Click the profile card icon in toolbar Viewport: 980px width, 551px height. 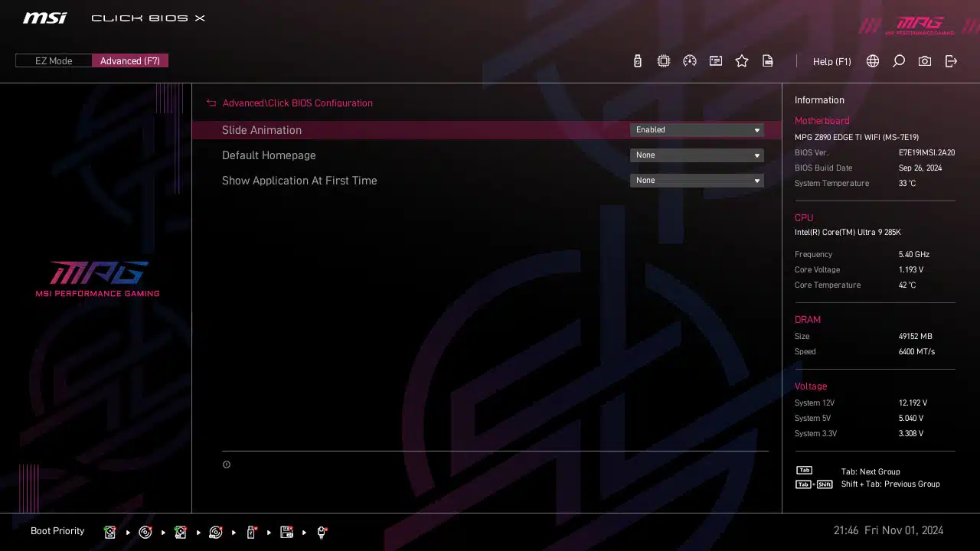click(x=716, y=61)
